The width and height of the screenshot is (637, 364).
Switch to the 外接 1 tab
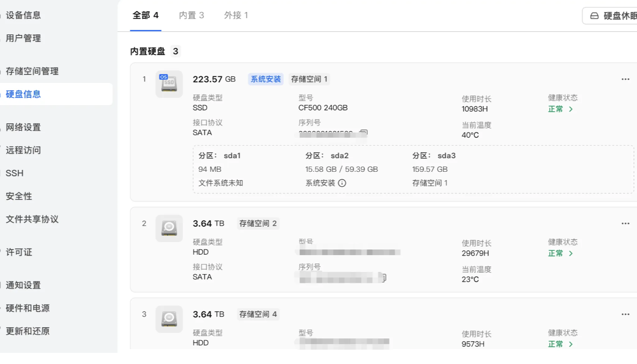pyautogui.click(x=236, y=15)
